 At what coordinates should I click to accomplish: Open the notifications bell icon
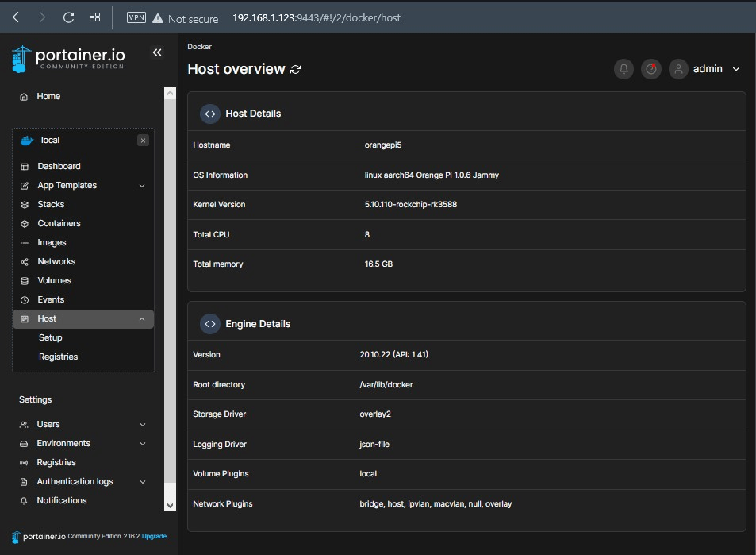coord(624,69)
